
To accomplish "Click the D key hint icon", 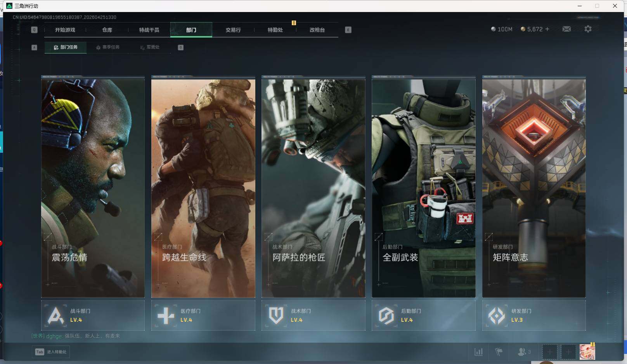I will coord(180,47).
